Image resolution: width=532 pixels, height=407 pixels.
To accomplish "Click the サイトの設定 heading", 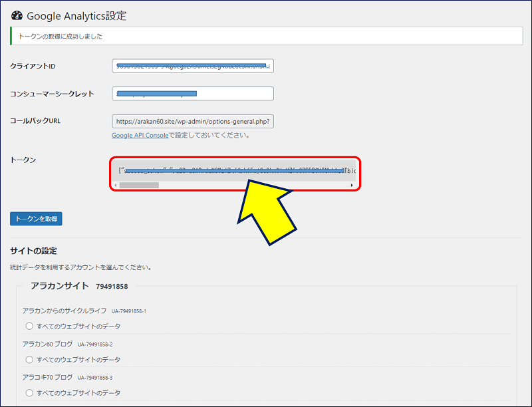I will click(34, 251).
